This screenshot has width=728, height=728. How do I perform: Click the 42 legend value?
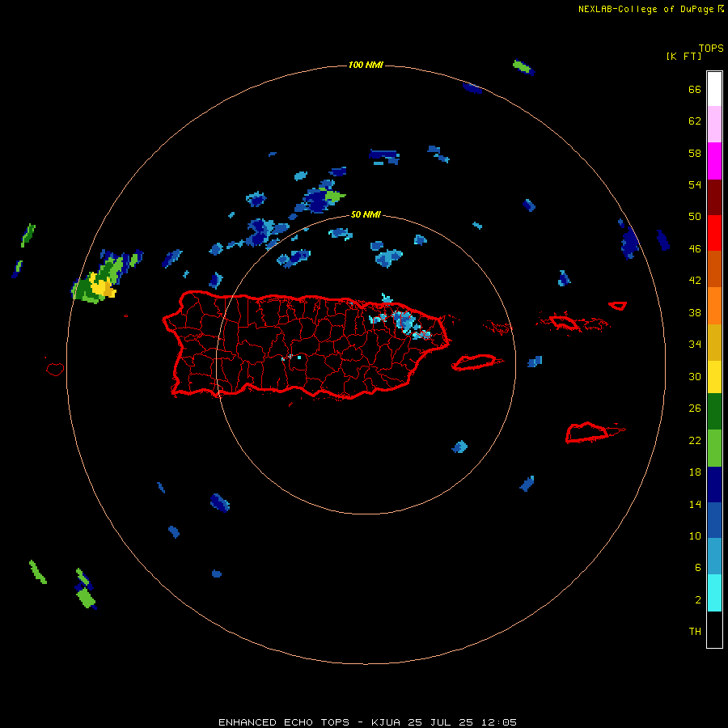pos(695,281)
